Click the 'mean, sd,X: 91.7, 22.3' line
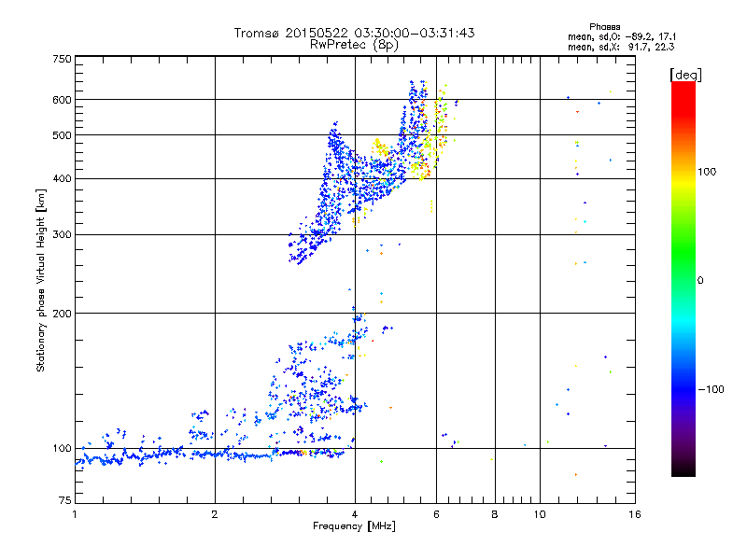The image size is (747, 560). coord(621,47)
